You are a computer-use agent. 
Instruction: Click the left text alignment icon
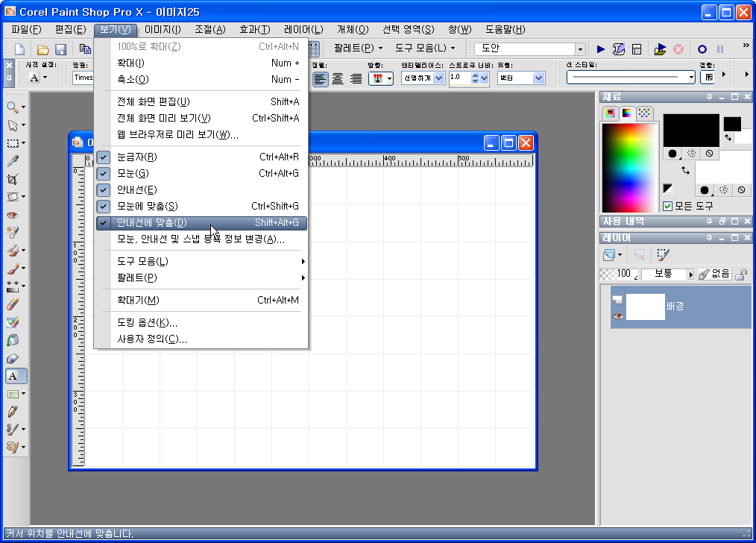point(320,78)
